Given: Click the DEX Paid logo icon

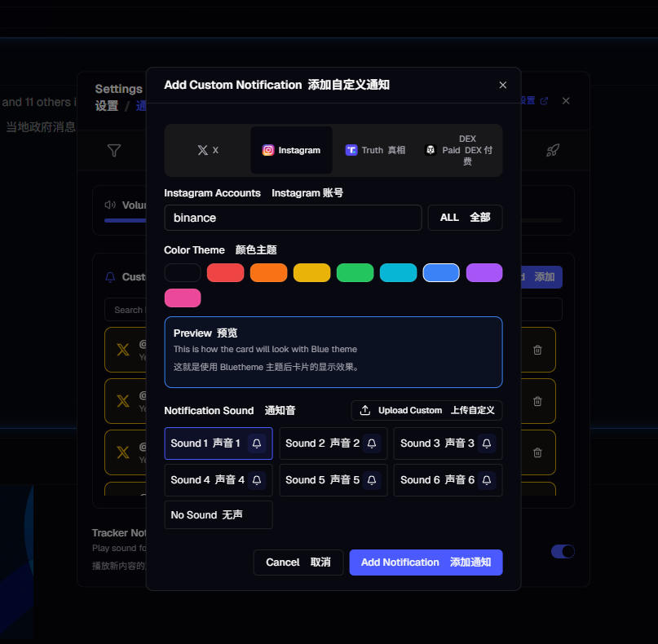Looking at the screenshot, I should tap(431, 150).
